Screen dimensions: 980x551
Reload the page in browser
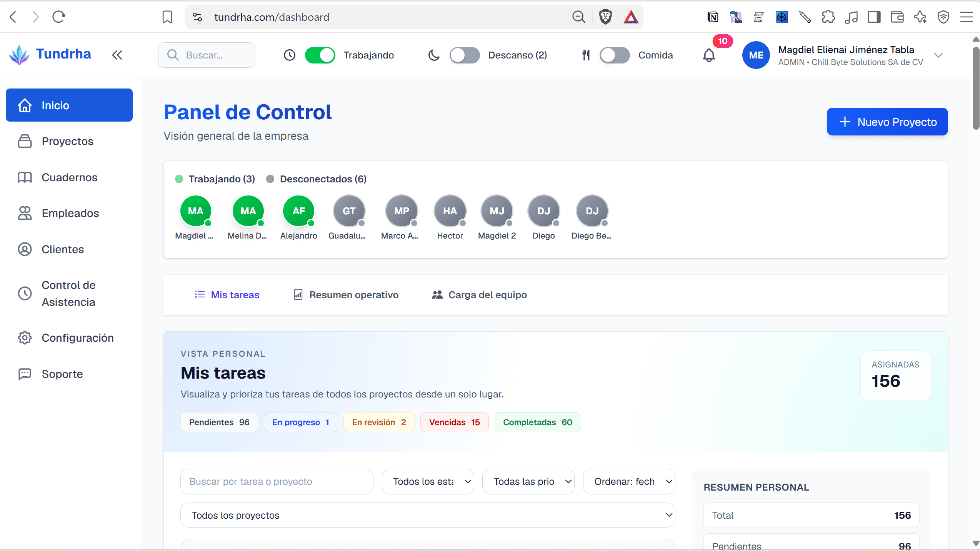tap(58, 17)
